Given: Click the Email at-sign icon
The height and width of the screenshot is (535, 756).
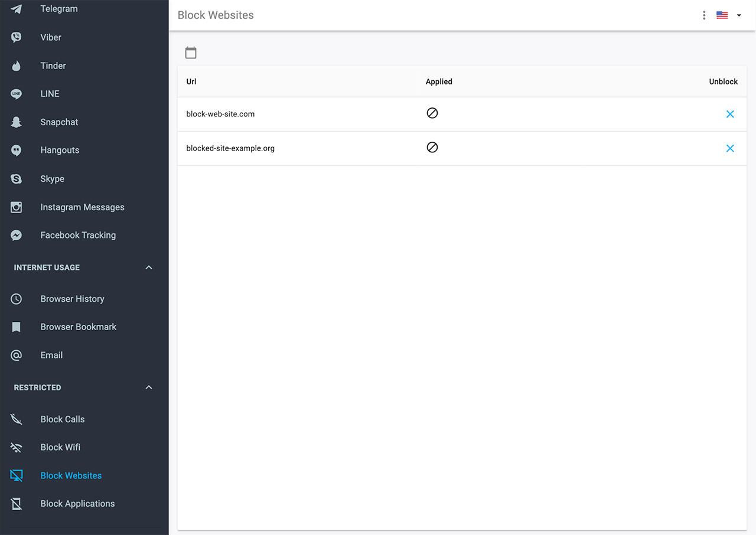Looking at the screenshot, I should point(17,355).
